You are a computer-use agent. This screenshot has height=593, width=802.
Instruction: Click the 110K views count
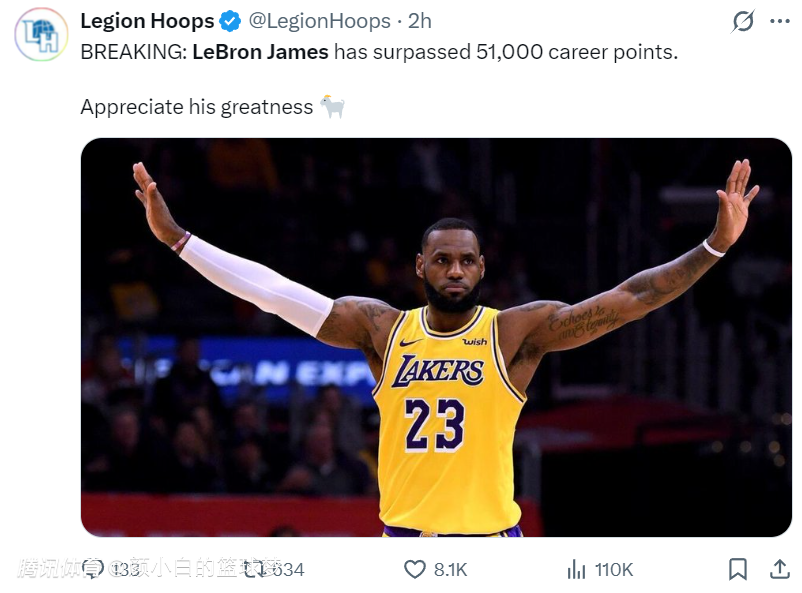pyautogui.click(x=614, y=569)
